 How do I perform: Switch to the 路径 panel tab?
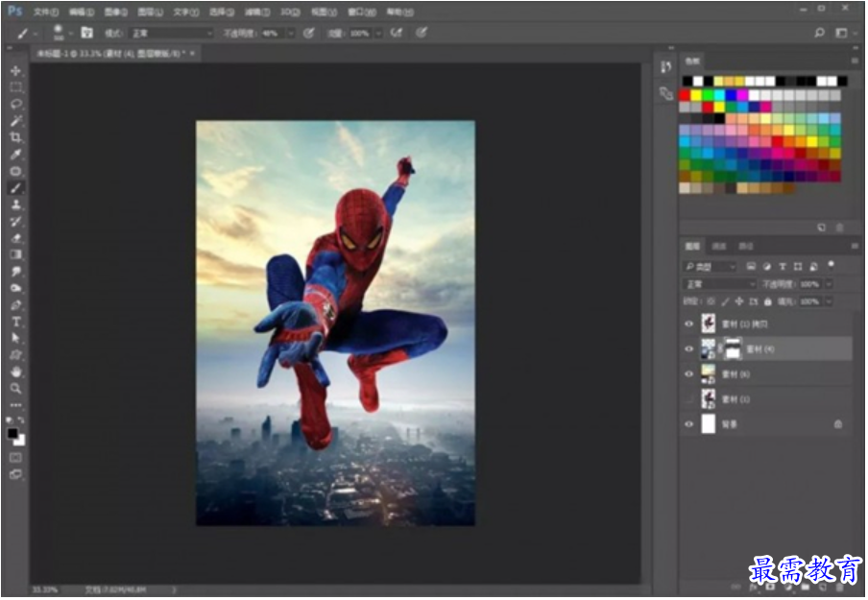(746, 246)
